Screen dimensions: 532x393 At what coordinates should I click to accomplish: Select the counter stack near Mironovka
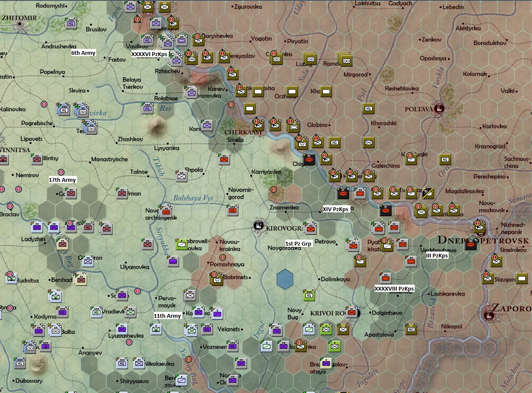click(191, 92)
